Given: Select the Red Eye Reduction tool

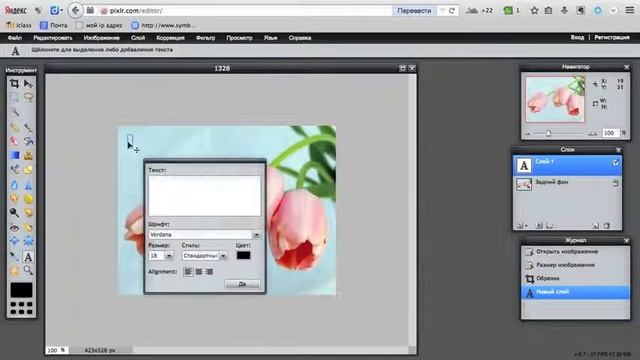Looking at the screenshot, I should (x=14, y=228).
